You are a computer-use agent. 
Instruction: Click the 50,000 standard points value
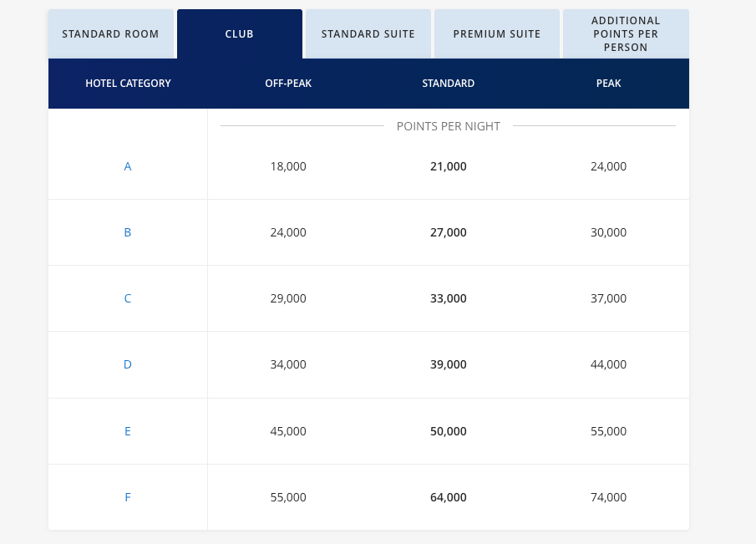448,431
